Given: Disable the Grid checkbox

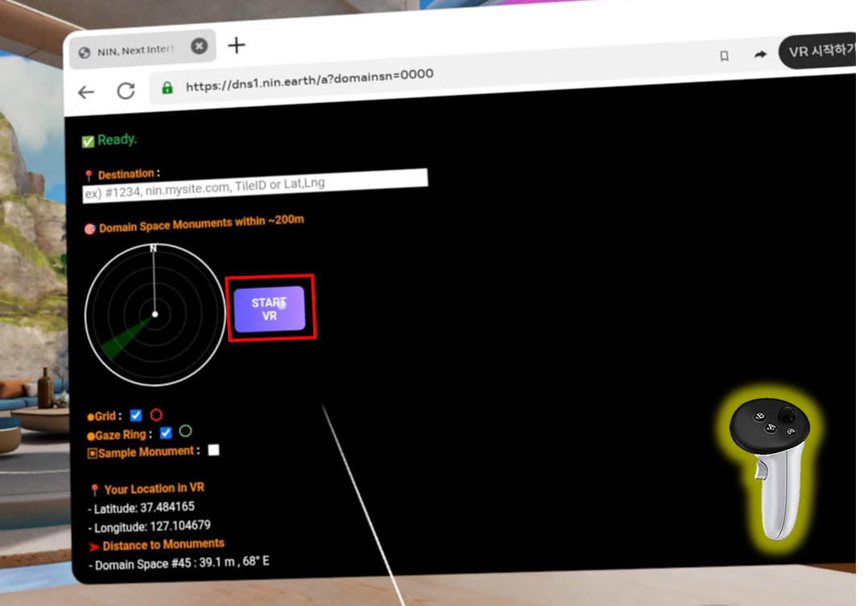Looking at the screenshot, I should click(136, 415).
